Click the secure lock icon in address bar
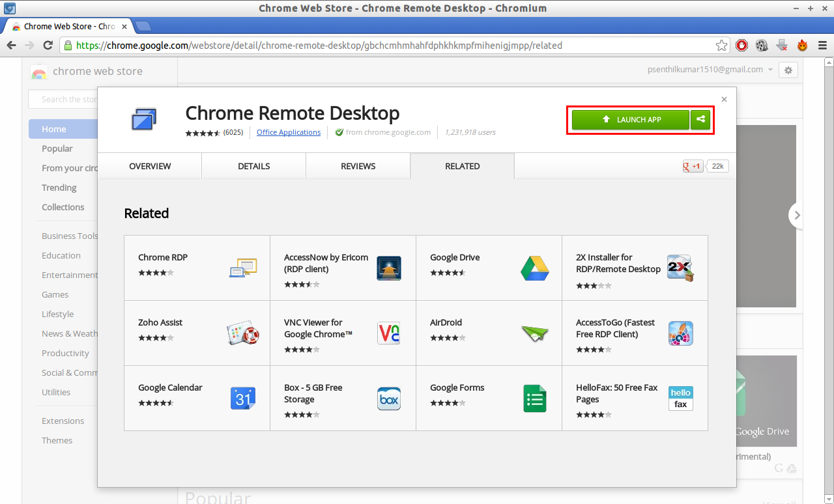834x504 pixels. 68,46
